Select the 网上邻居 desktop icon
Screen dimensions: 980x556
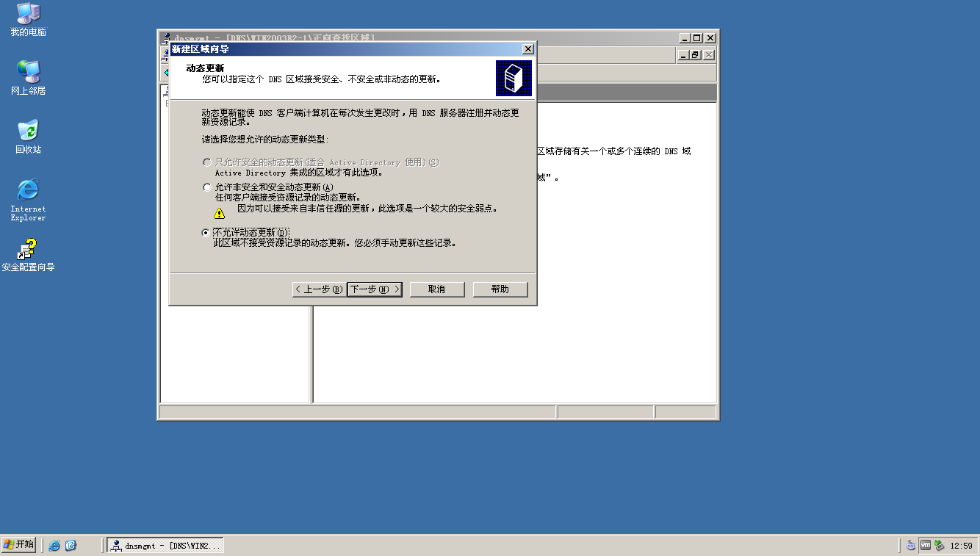click(x=28, y=78)
